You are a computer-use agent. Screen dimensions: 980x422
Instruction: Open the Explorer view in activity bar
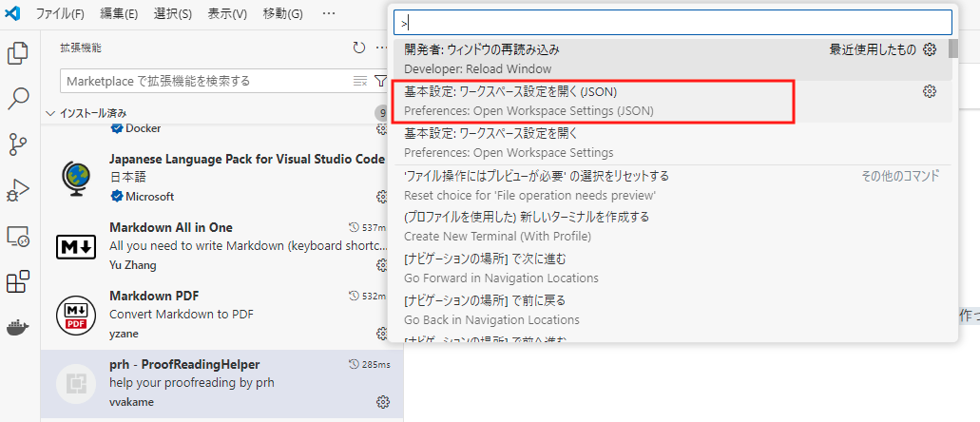click(x=17, y=53)
